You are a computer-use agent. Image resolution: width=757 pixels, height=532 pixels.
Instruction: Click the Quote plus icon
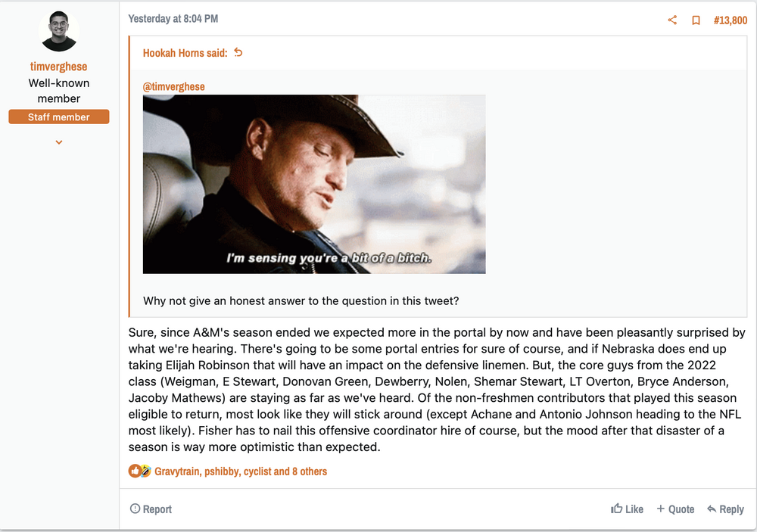point(662,509)
